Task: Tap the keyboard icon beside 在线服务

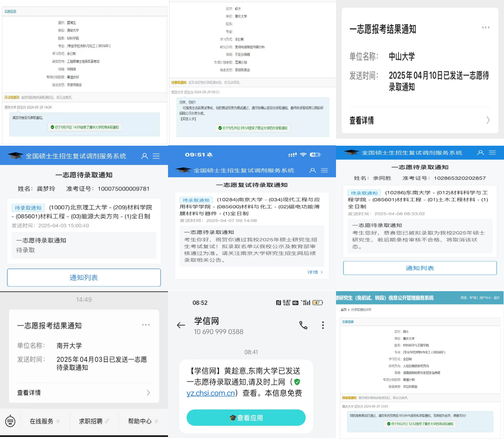Action: [x=10, y=421]
